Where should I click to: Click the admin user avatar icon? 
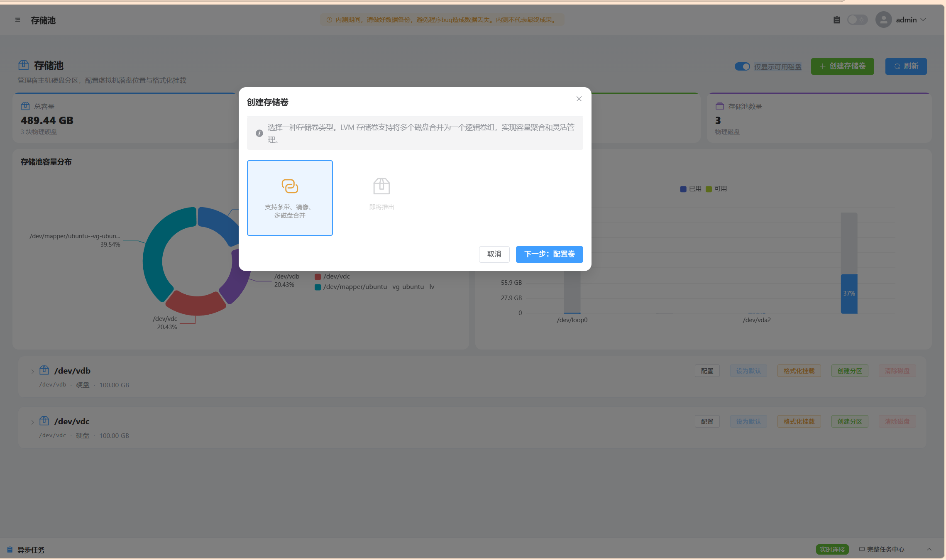(x=883, y=20)
